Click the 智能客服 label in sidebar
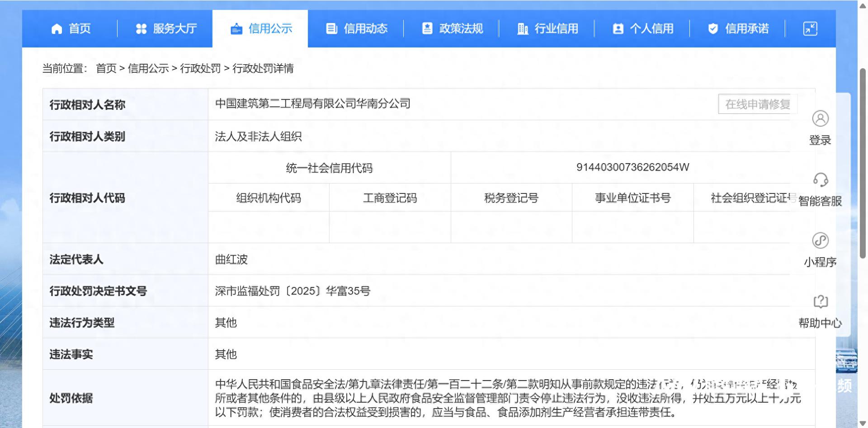 [820, 201]
